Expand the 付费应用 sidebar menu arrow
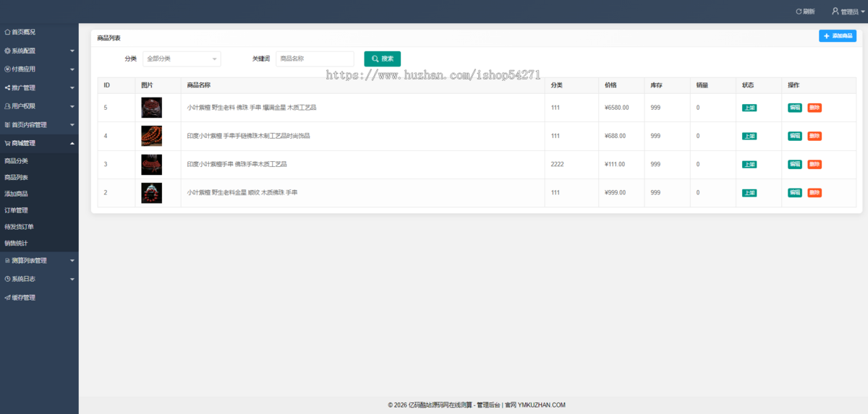The width and height of the screenshot is (868, 414). point(72,69)
